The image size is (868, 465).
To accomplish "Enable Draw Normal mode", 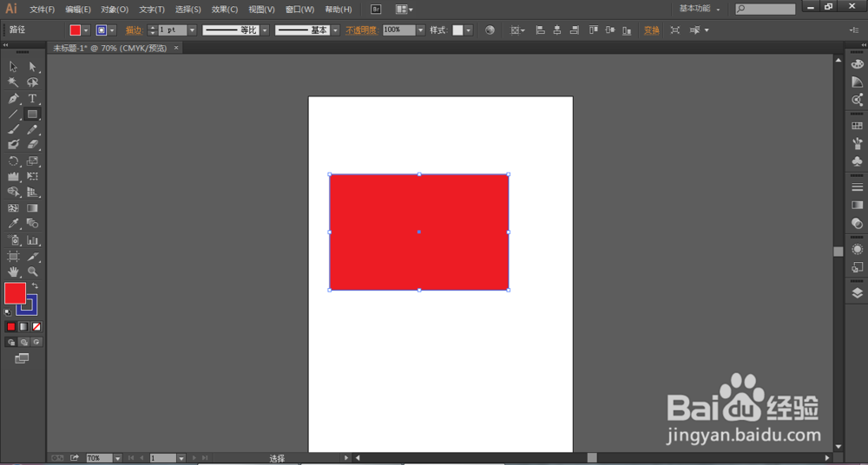I will point(10,342).
